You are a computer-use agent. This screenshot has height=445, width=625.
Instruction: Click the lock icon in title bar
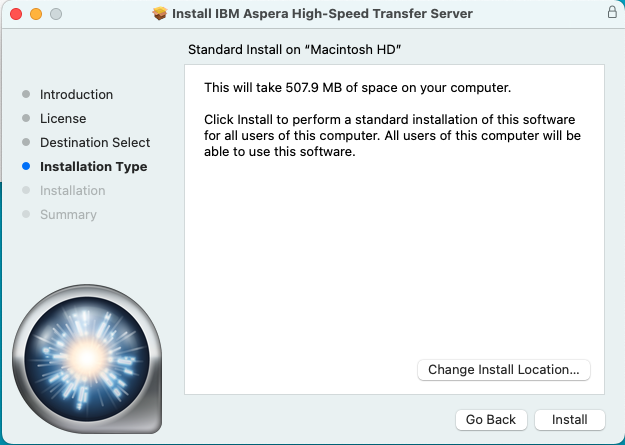612,12
